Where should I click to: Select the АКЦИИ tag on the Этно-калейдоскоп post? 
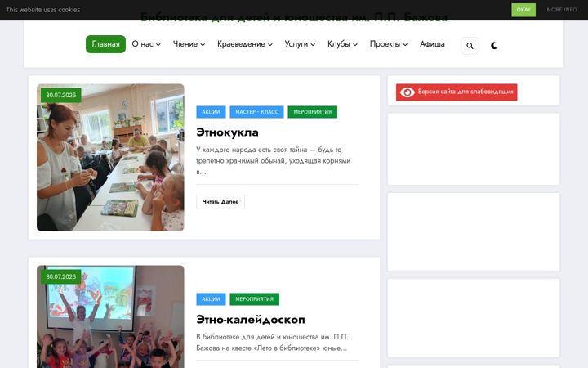pyautogui.click(x=211, y=299)
